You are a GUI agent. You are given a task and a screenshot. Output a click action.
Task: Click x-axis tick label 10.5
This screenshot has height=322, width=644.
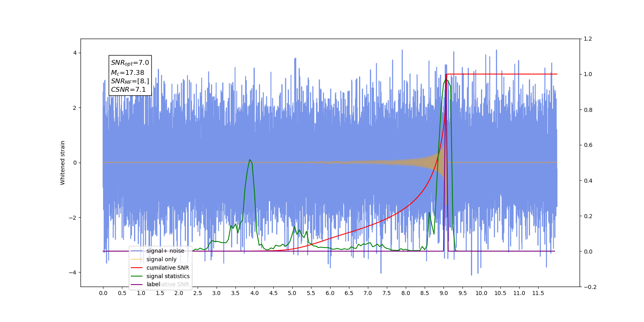(500, 293)
